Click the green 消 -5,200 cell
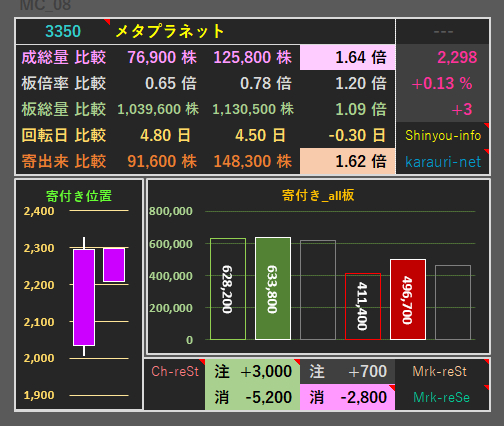The width and height of the screenshot is (504, 426). click(x=252, y=397)
